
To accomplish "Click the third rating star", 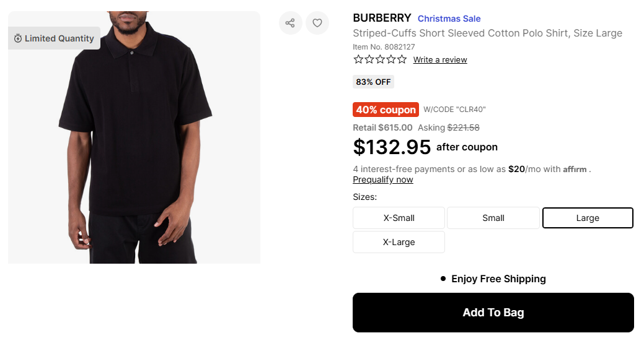I will pyautogui.click(x=380, y=59).
